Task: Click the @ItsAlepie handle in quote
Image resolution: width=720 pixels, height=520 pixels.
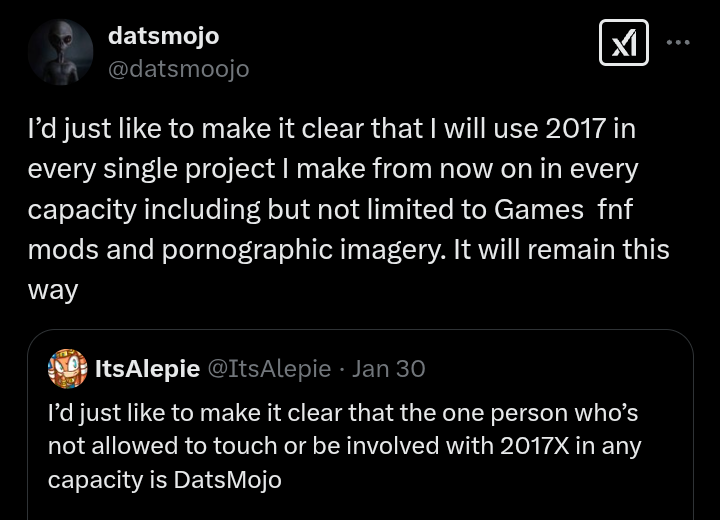Action: (x=268, y=368)
